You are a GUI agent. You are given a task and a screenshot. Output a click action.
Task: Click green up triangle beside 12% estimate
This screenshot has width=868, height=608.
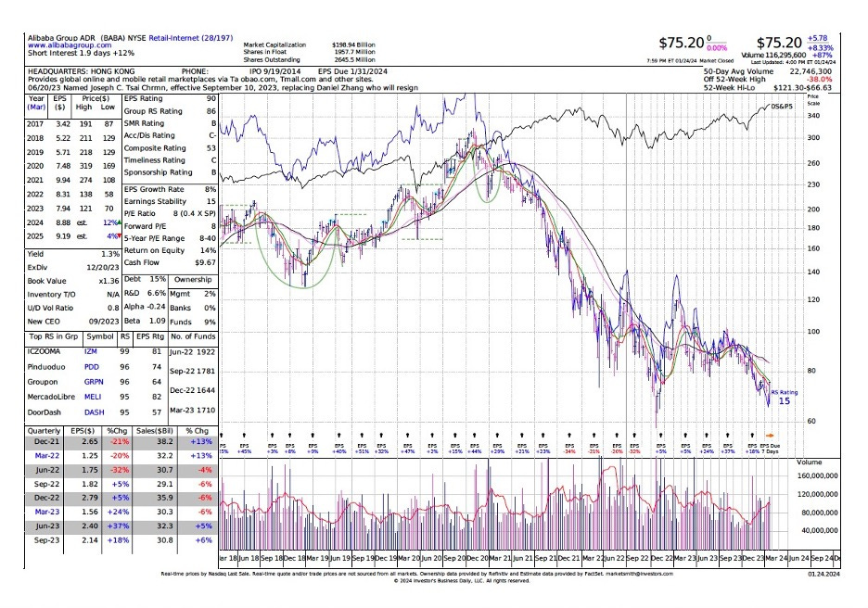click(x=119, y=222)
